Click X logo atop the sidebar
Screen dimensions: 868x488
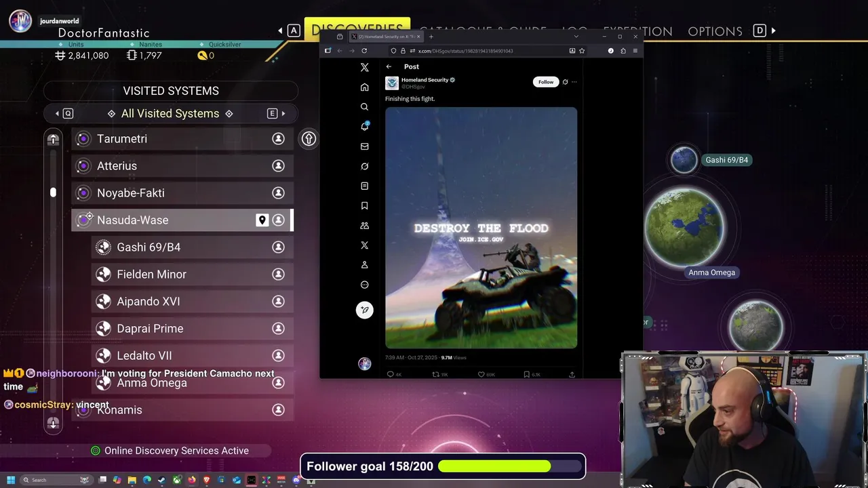coord(364,67)
